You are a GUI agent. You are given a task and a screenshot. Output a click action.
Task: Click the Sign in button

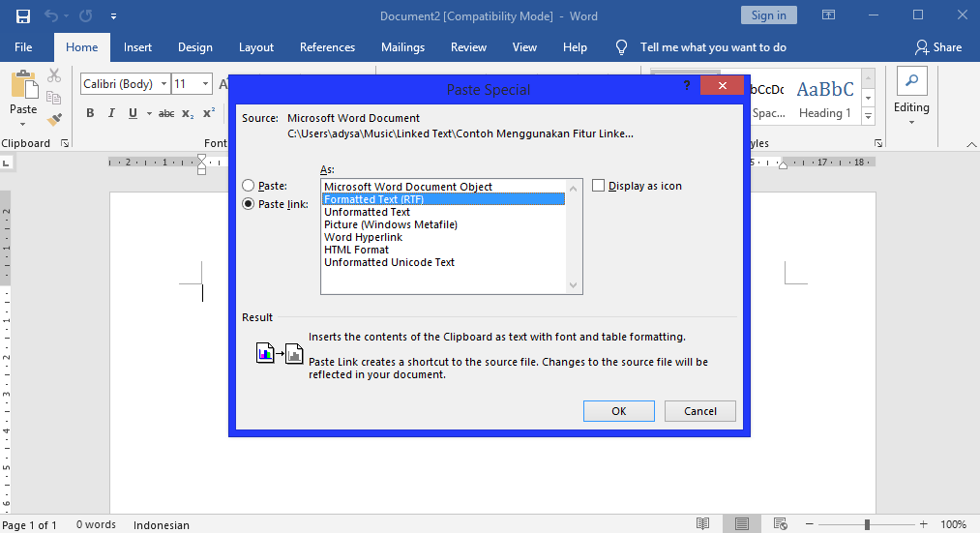[x=769, y=15]
